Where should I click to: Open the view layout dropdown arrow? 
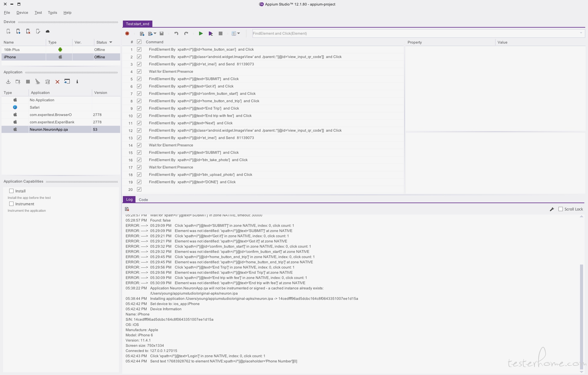239,33
